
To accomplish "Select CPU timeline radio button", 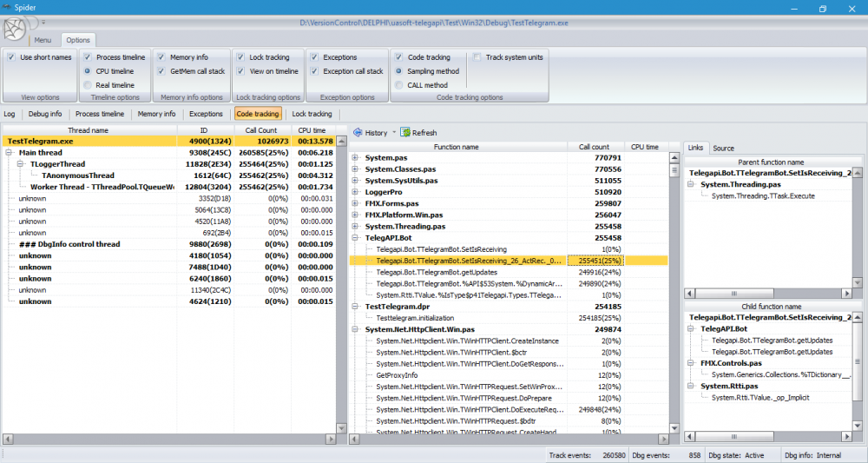I will [x=88, y=71].
